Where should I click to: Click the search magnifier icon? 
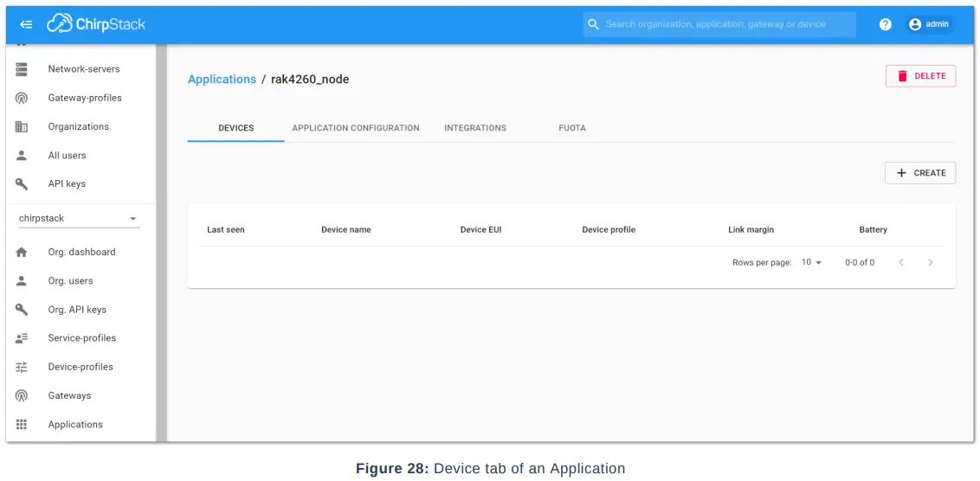(x=594, y=24)
